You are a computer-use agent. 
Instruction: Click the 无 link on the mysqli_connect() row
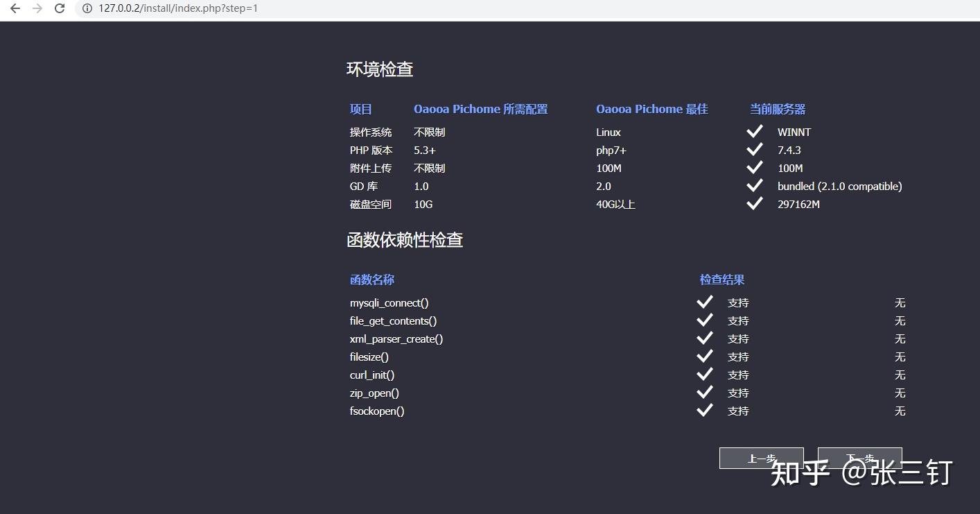(900, 302)
